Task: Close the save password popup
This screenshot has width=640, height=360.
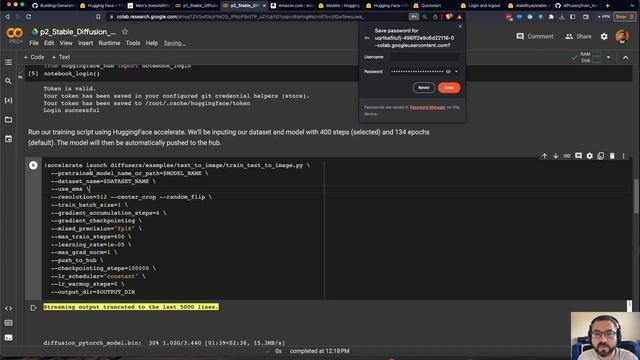Action: coord(460,27)
